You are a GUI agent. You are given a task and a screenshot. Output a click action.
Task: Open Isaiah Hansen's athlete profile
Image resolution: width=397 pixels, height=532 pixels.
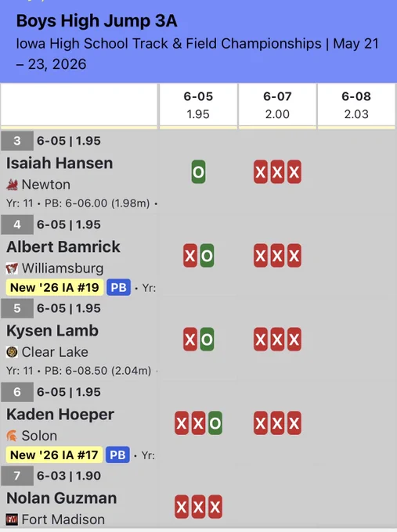tap(60, 164)
